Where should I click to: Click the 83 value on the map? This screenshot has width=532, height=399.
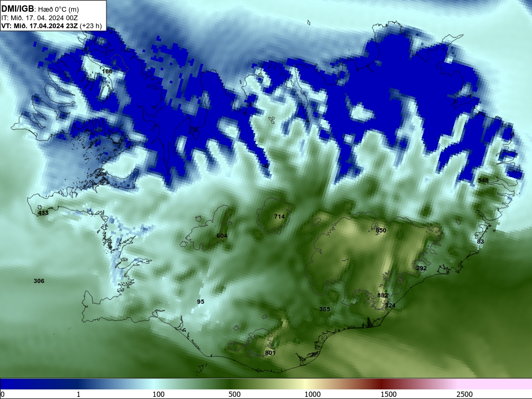point(480,242)
